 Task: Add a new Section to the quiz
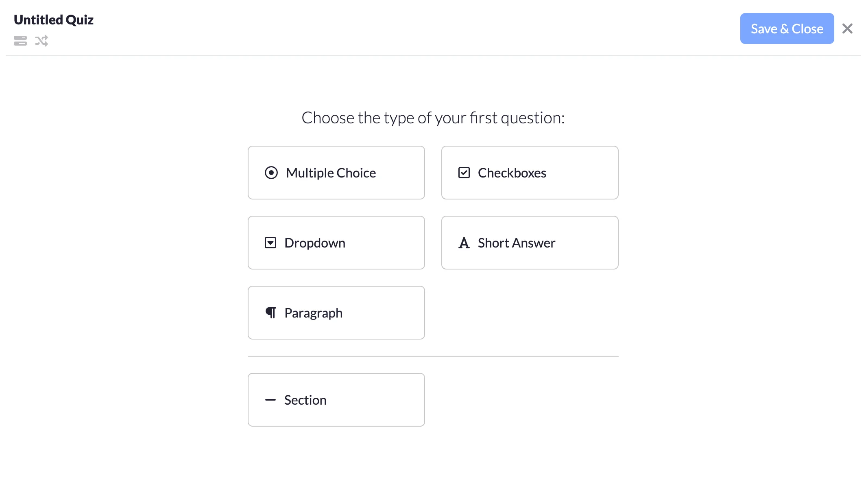(x=336, y=400)
